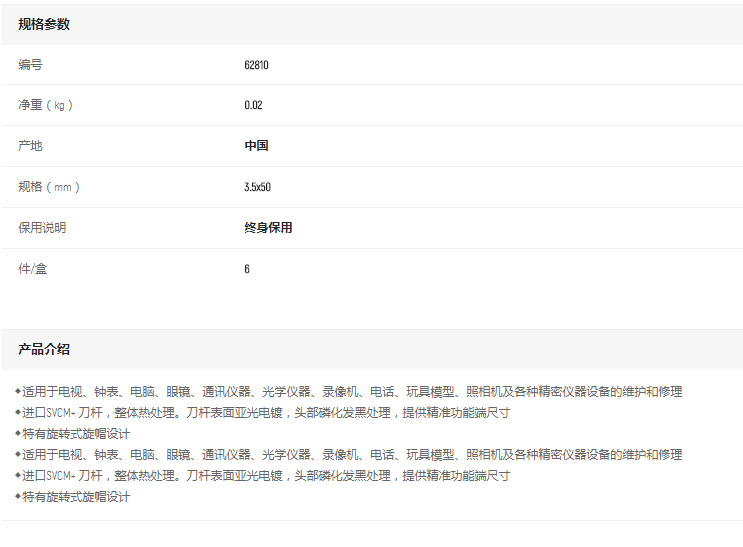Select the 产地 label
The height and width of the screenshot is (547, 743).
(x=31, y=146)
